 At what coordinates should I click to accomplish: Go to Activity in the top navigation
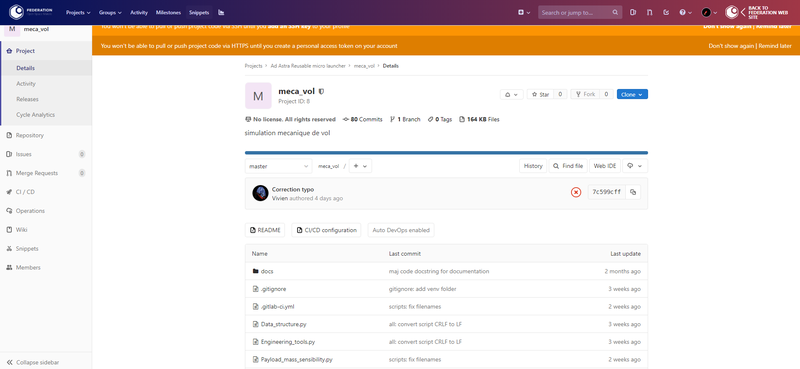(139, 12)
